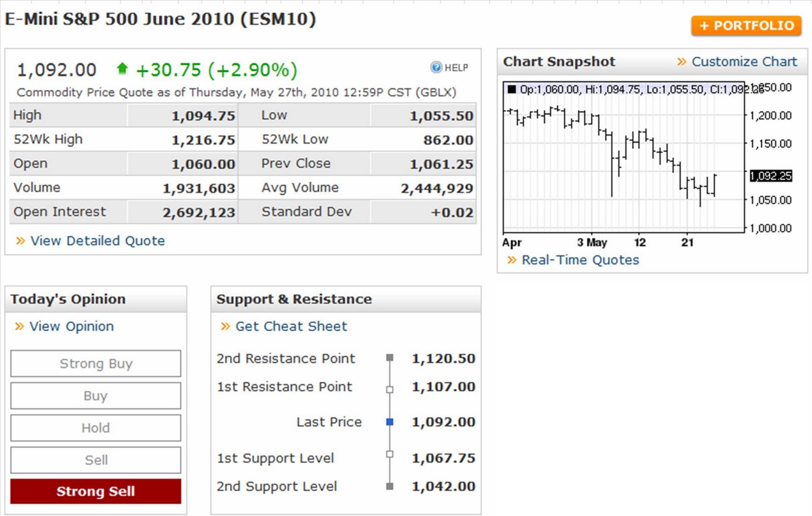Click the Avg Volume value 2,444,929
The width and height of the screenshot is (812, 516).
coord(437,188)
